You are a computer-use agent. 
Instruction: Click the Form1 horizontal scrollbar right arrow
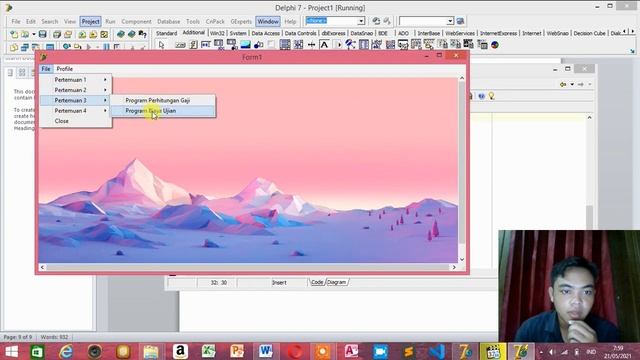[454, 267]
